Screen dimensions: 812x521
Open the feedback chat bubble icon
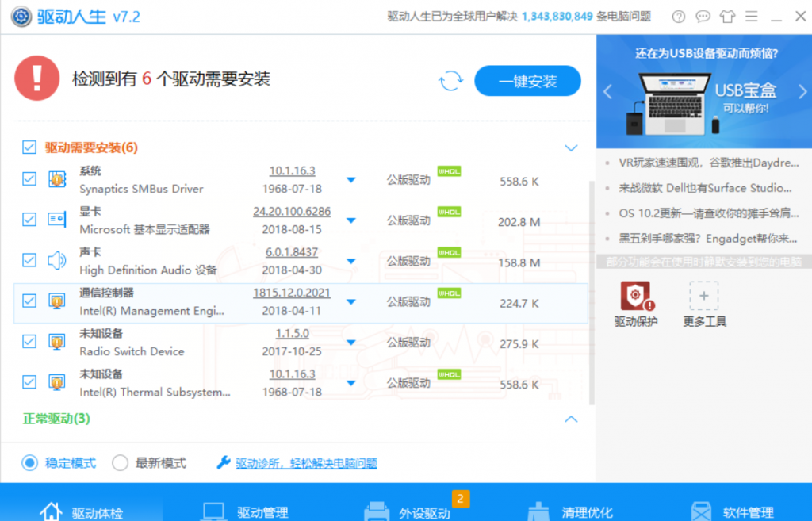point(703,17)
